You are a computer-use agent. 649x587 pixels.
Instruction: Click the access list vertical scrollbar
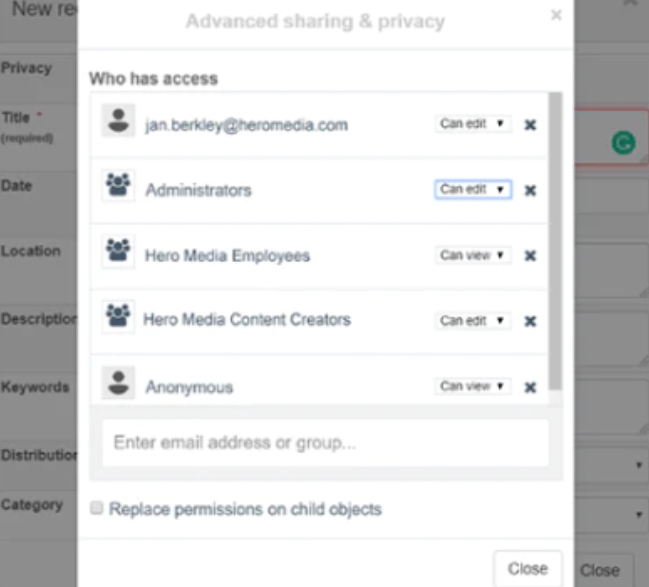(555, 241)
